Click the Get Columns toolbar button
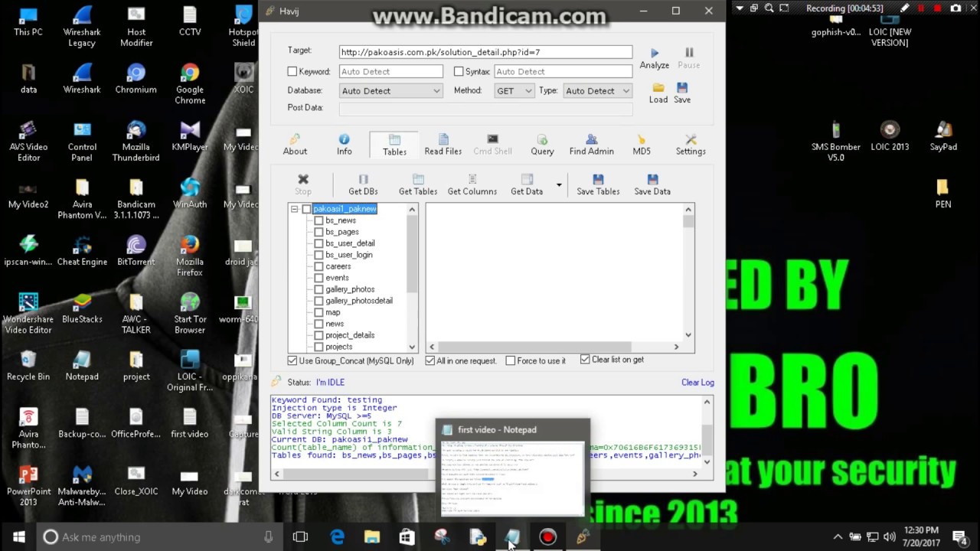 [472, 185]
